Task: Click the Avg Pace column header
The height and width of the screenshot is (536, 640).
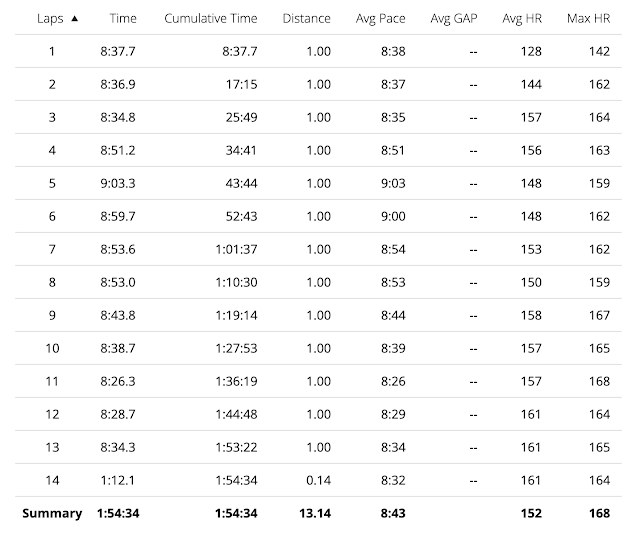Action: point(377,18)
